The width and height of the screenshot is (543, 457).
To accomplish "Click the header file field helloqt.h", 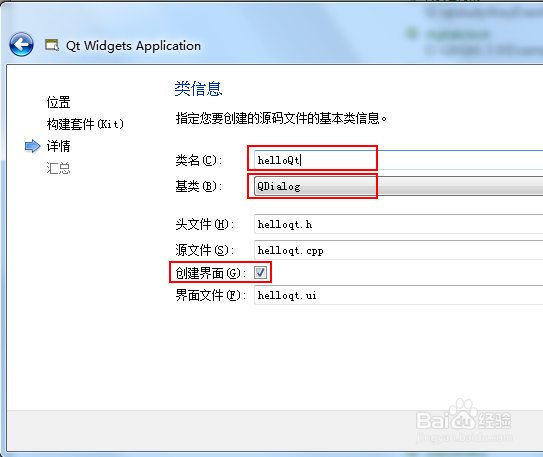I will coord(398,224).
